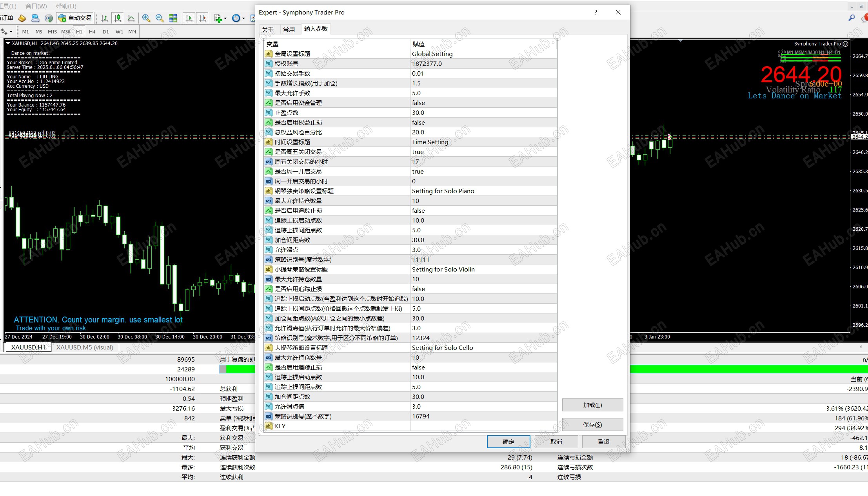Select the H4 timeframe button
Screen dimensions: 868x496
coord(92,32)
